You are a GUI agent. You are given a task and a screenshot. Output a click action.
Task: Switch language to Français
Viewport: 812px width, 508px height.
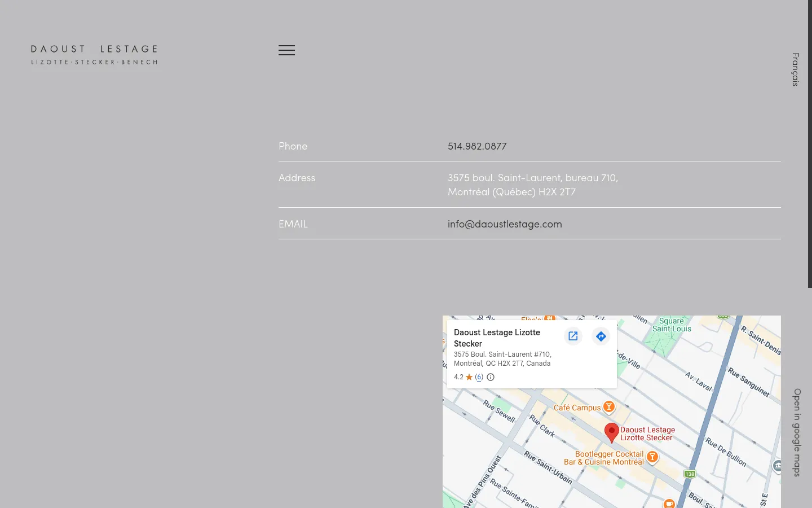click(x=795, y=69)
